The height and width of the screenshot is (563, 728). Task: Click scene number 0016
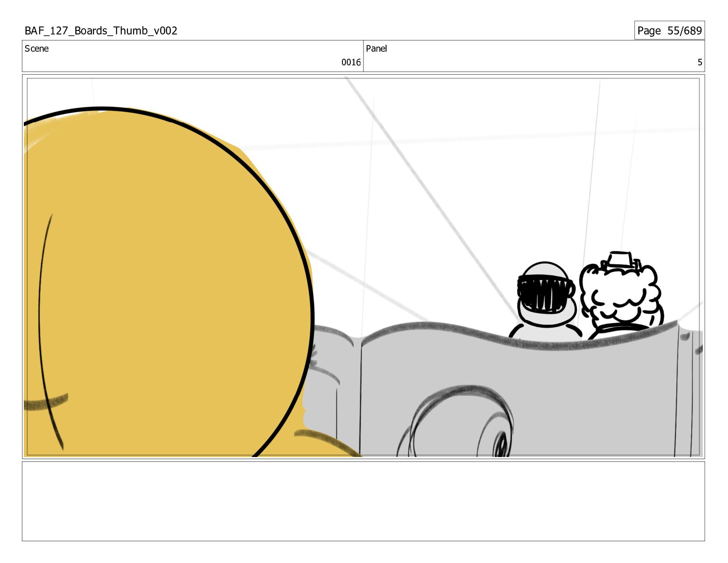click(x=351, y=62)
